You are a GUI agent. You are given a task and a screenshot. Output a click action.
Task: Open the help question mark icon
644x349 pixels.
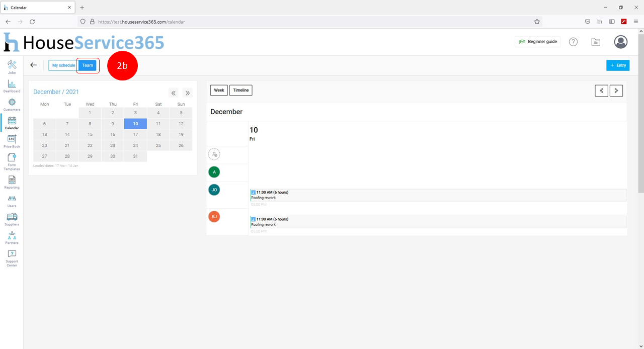click(573, 42)
